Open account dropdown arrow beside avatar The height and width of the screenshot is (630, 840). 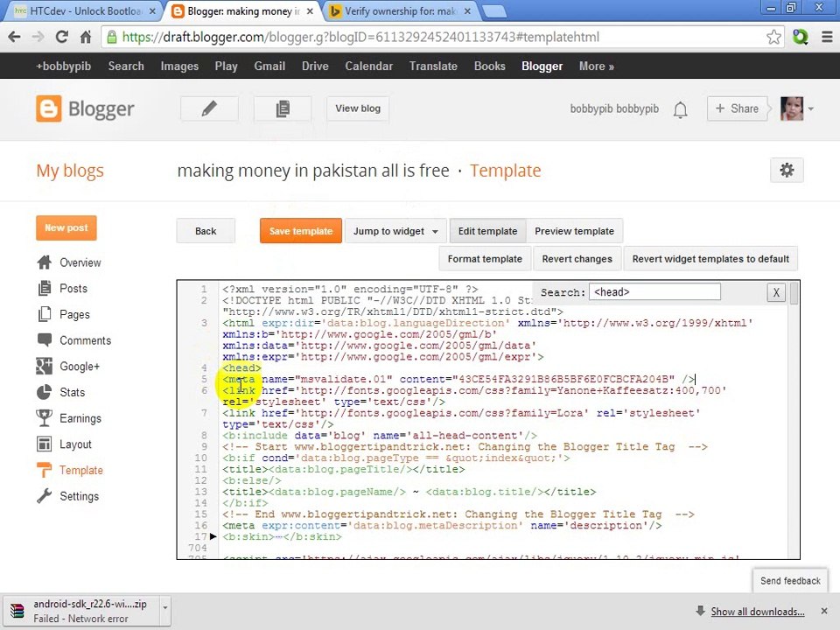point(811,108)
